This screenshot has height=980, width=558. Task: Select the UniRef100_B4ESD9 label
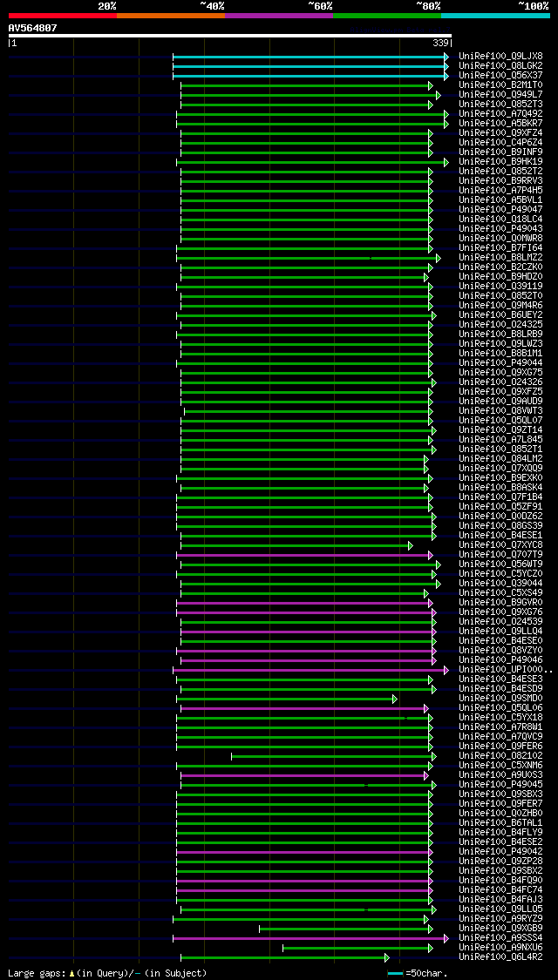pyautogui.click(x=500, y=688)
